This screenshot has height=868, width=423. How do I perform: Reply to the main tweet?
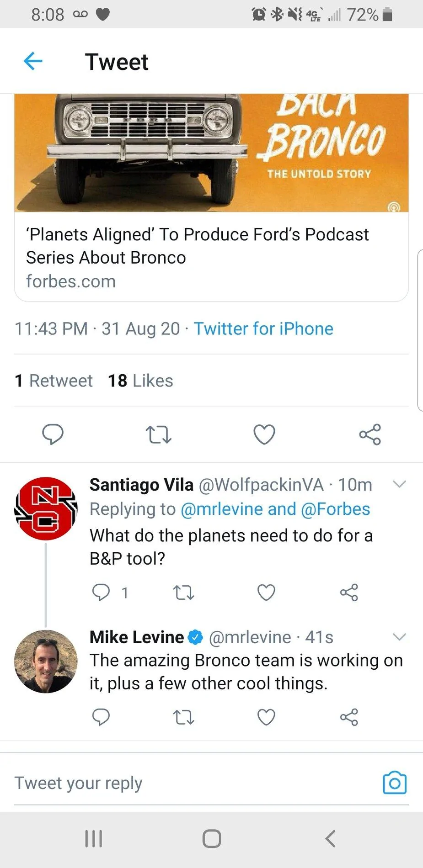pos(53,434)
